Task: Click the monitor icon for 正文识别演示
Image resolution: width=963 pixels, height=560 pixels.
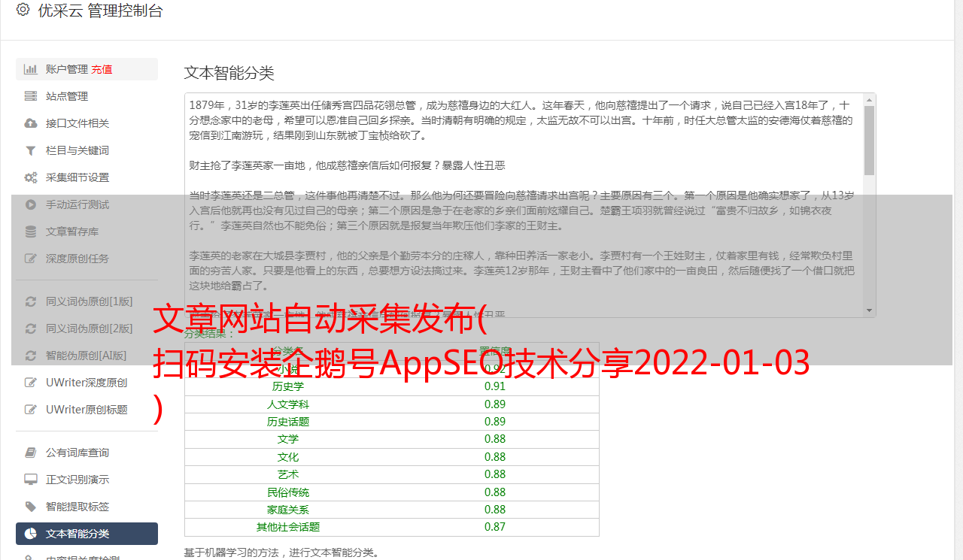Action: click(31, 480)
